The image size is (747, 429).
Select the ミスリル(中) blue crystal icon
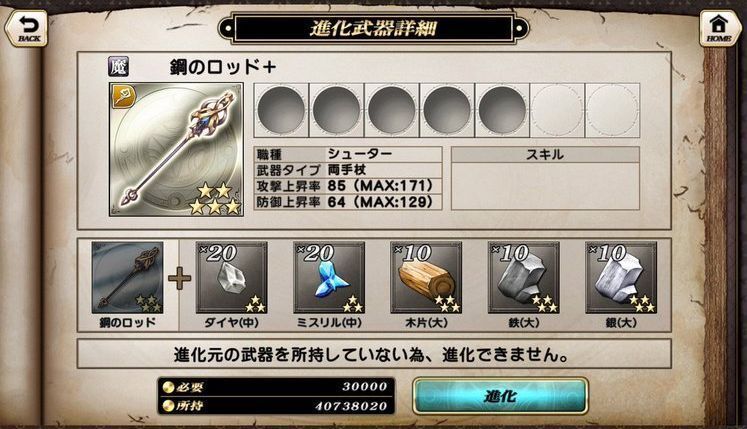pos(329,277)
